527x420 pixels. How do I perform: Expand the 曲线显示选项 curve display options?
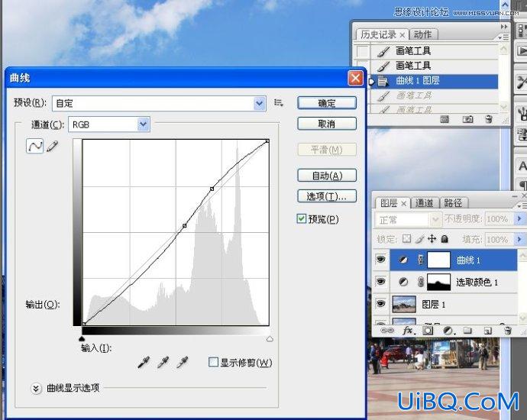36,388
